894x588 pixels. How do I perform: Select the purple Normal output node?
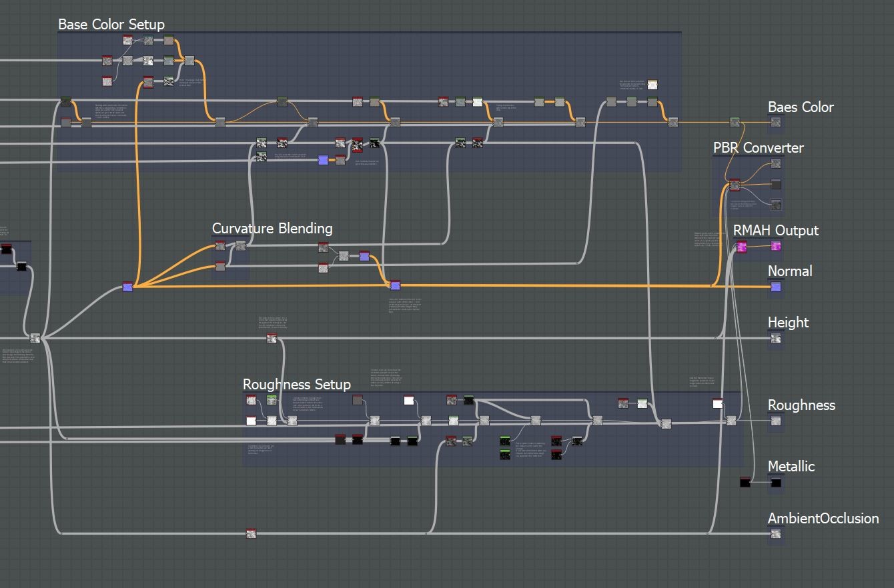[775, 287]
